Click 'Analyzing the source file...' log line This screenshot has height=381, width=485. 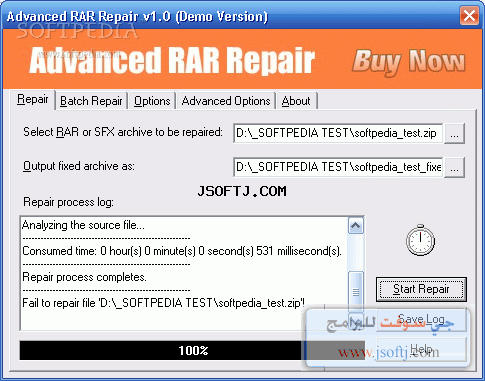pyautogui.click(x=83, y=225)
